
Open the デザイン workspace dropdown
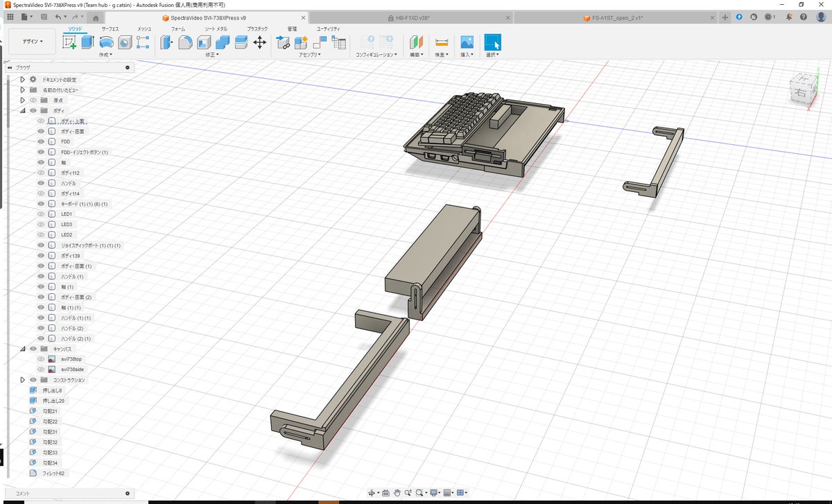coord(33,41)
